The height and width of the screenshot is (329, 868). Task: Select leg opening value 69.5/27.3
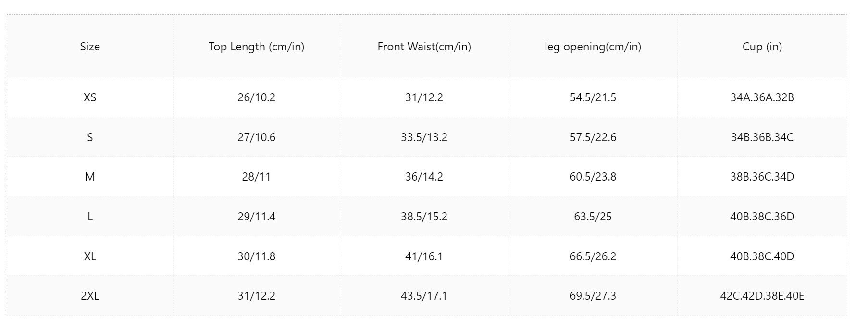[x=593, y=296]
